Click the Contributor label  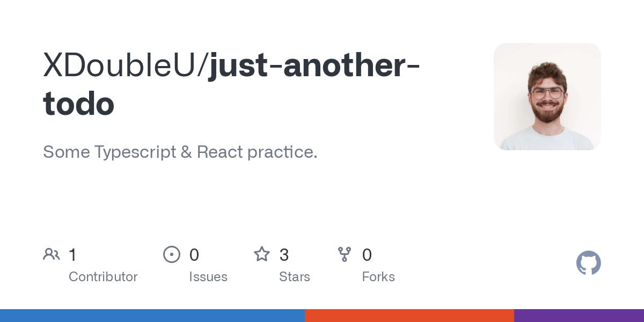coord(103,277)
